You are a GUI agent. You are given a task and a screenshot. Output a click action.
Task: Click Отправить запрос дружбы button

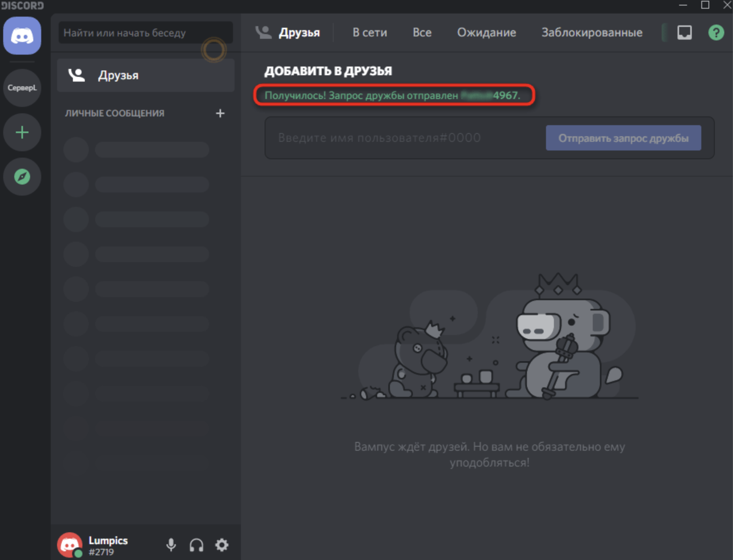(x=623, y=138)
